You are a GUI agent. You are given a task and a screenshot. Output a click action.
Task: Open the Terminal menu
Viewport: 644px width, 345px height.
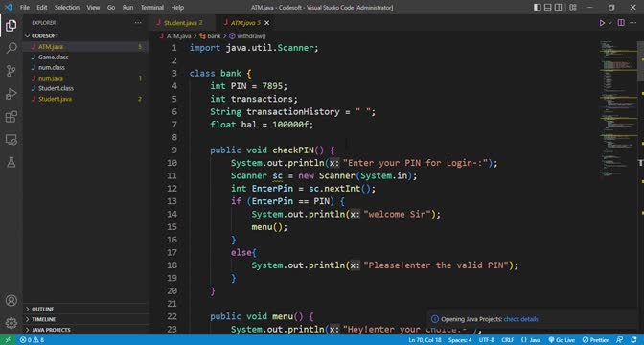pyautogui.click(x=152, y=8)
